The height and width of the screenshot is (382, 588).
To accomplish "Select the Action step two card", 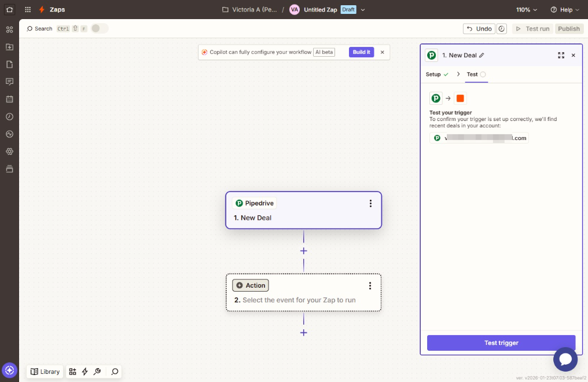I will [304, 293].
